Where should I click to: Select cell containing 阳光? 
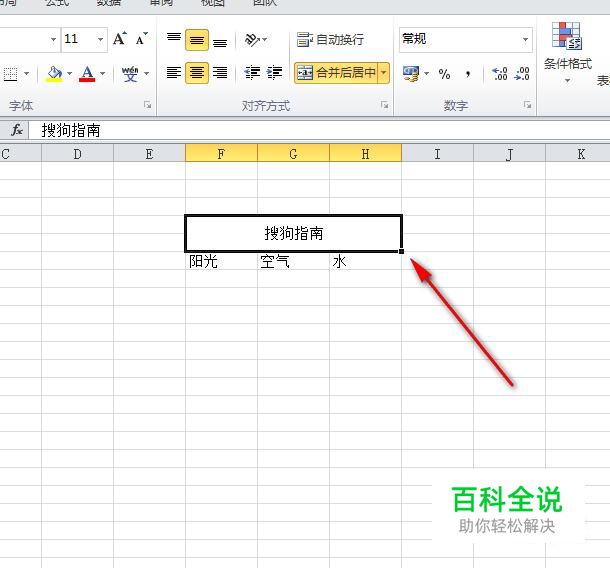click(x=221, y=261)
